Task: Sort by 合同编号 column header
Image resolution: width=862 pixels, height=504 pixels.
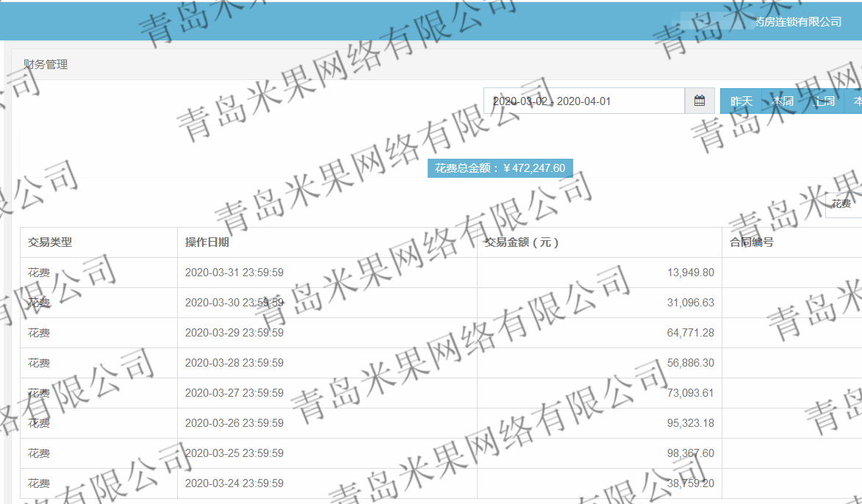Action: (x=751, y=242)
